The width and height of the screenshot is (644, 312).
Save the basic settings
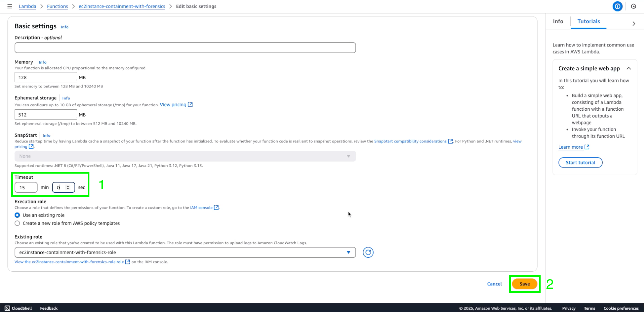[525, 284]
